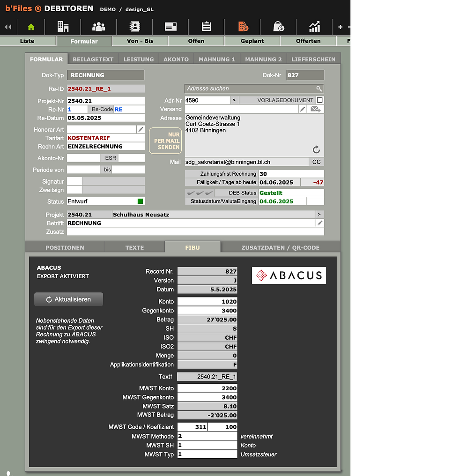The width and height of the screenshot is (459, 476).
Task: Edit Betrifft with the pencil icon
Action: pyautogui.click(x=320, y=223)
